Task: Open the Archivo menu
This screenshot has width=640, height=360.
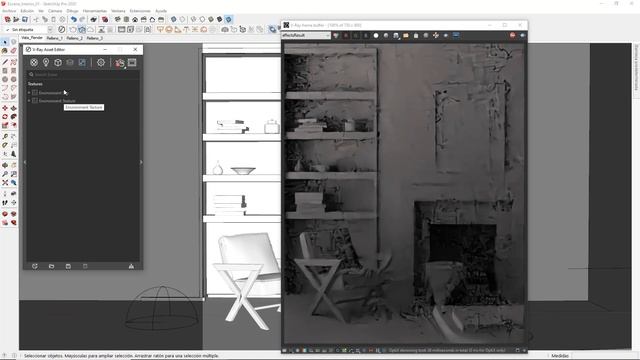Action: pos(9,11)
